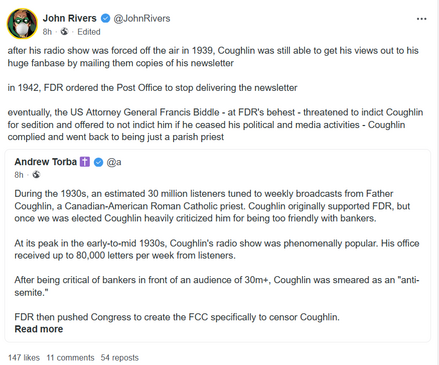View the 54 reposts list
Screen dimensions: 439x365
(x=120, y=358)
